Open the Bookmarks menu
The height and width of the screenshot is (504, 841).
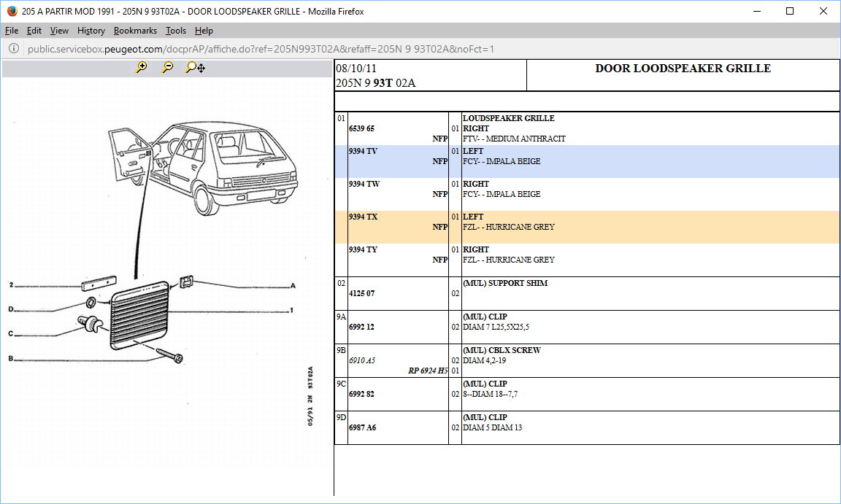[x=135, y=31]
